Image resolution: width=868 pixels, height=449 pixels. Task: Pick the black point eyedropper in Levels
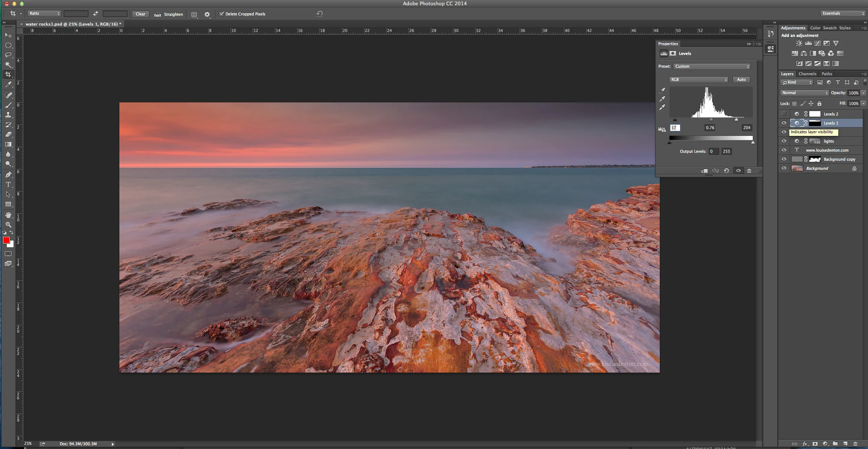coord(662,90)
